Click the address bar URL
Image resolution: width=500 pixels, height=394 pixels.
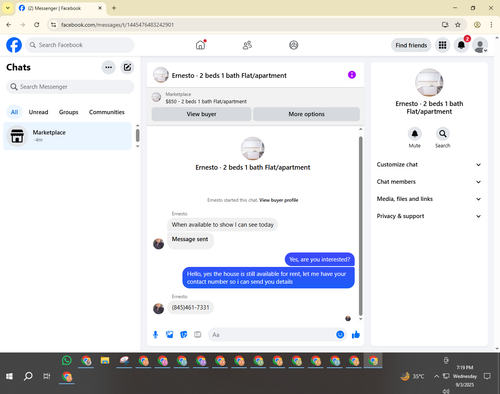(117, 25)
